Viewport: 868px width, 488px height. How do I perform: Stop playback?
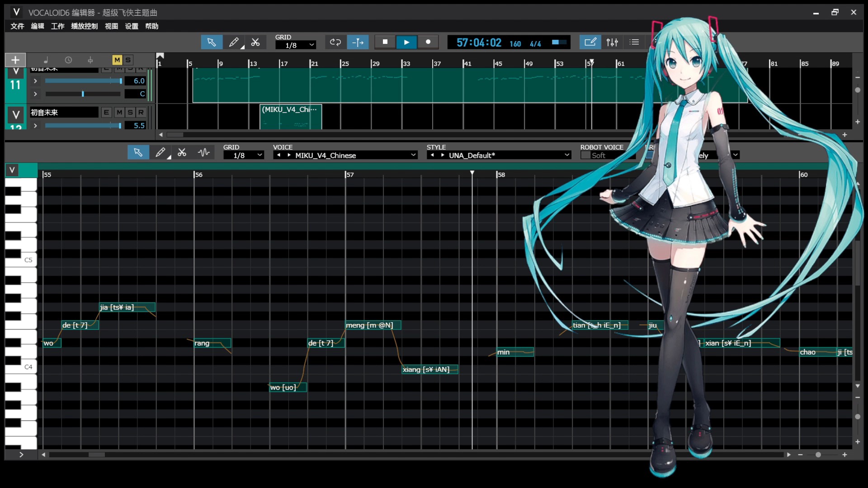click(x=385, y=42)
